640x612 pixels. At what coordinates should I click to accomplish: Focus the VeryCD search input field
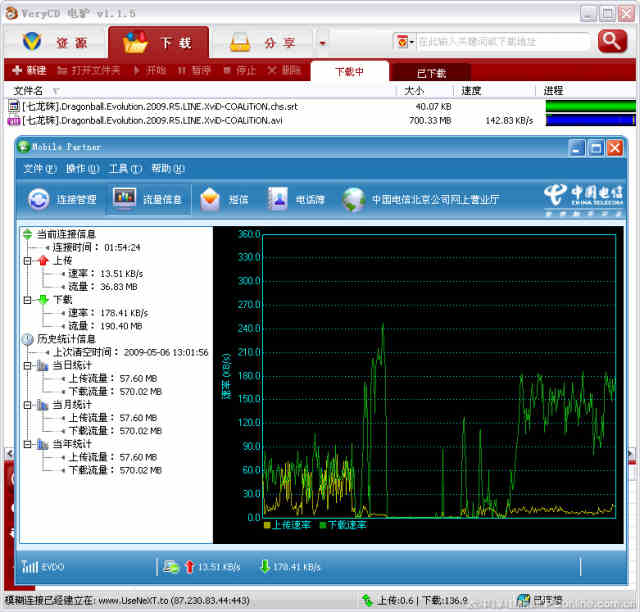(x=503, y=42)
